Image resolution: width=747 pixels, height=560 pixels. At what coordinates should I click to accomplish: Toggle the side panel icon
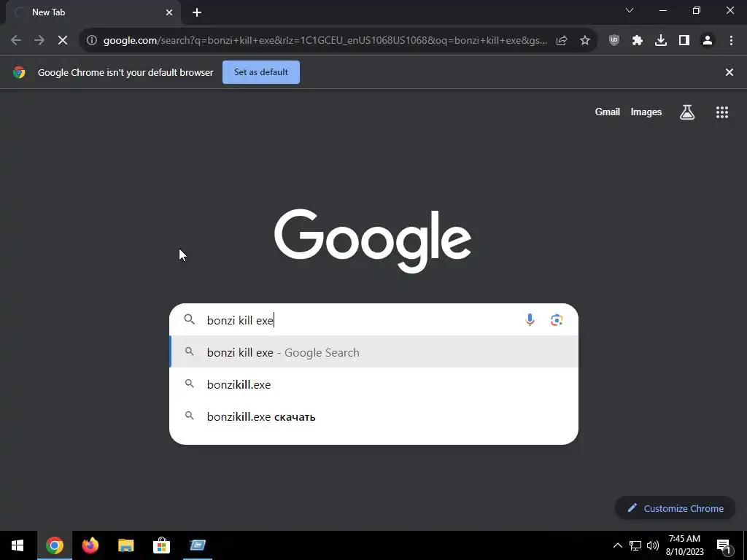pos(684,41)
